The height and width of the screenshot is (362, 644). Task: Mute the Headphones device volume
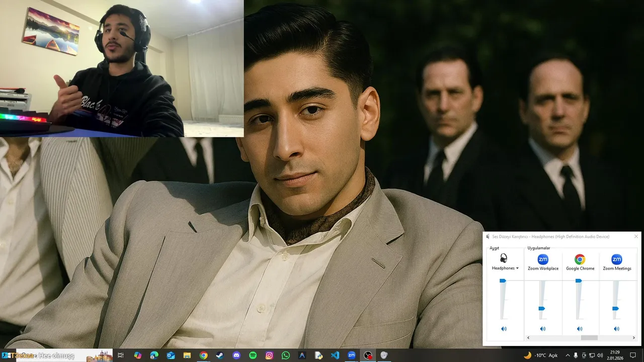504,329
